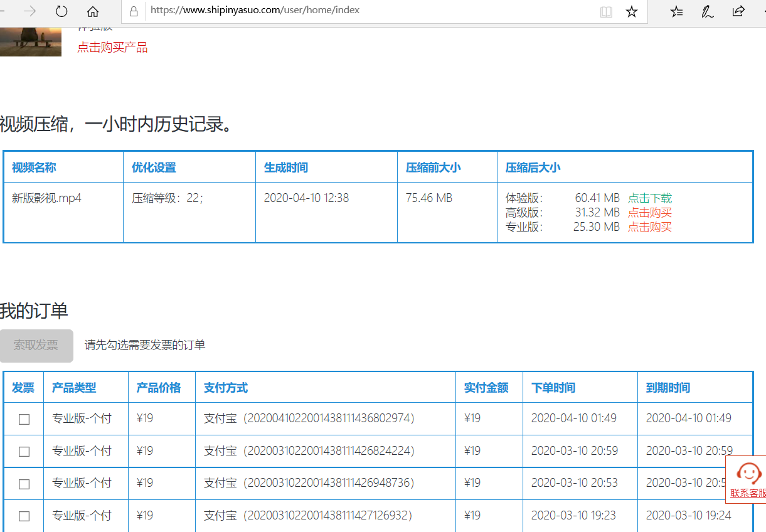Click 点击购买产品 red link
This screenshot has width=766, height=532.
(x=112, y=48)
